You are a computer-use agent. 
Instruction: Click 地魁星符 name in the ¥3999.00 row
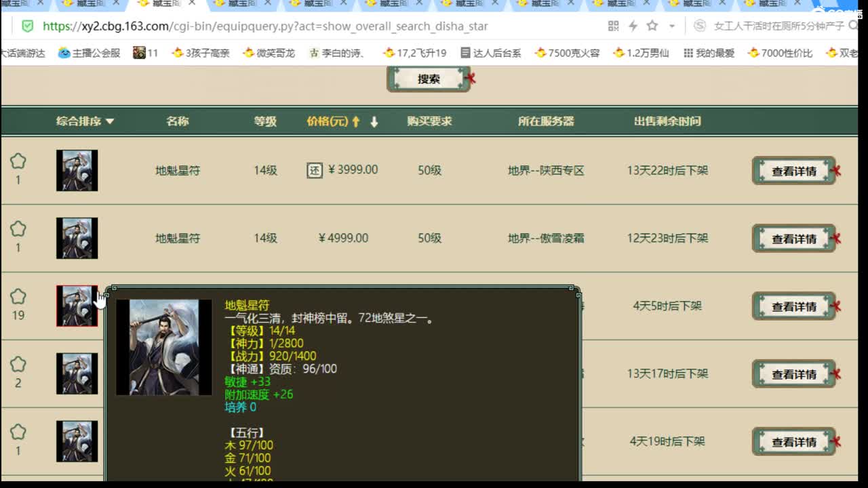(x=178, y=171)
